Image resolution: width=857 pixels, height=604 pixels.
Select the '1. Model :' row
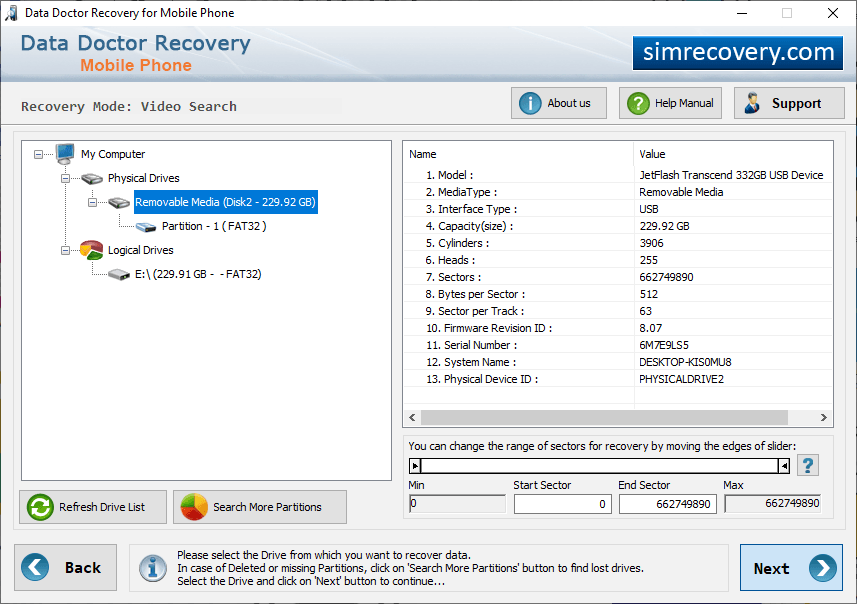coord(618,175)
